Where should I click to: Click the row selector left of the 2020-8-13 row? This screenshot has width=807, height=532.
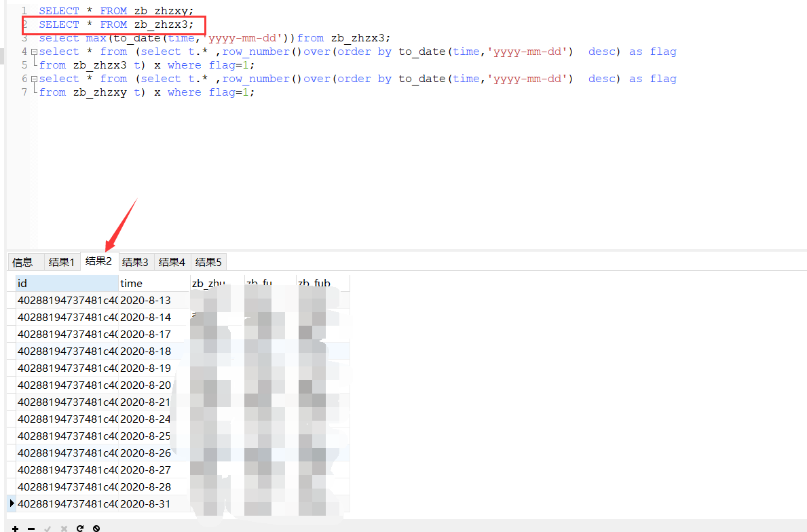coord(12,301)
